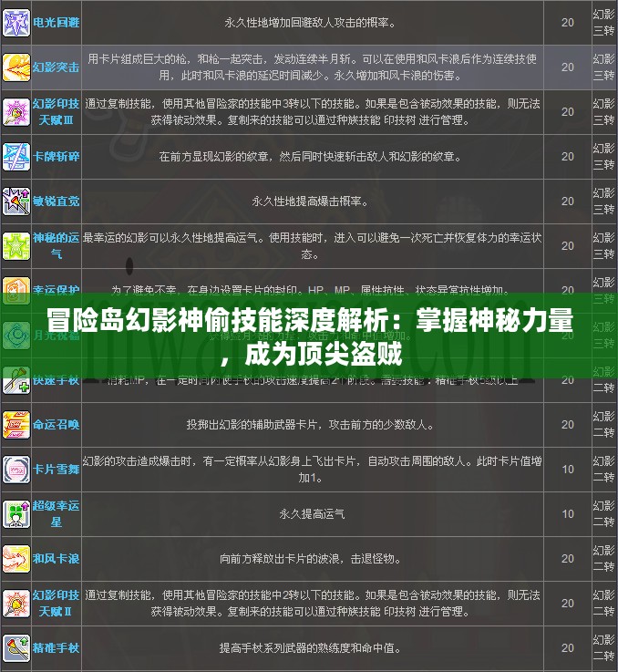Select description 永久性地增加回避敌人攻击的概率
The image size is (618, 672).
click(x=310, y=22)
